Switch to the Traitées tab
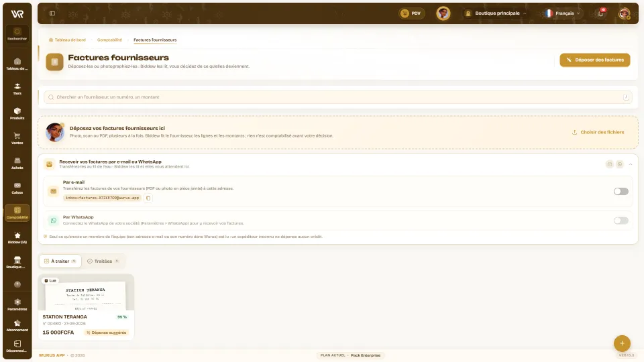This screenshot has width=644, height=362. coord(103,261)
